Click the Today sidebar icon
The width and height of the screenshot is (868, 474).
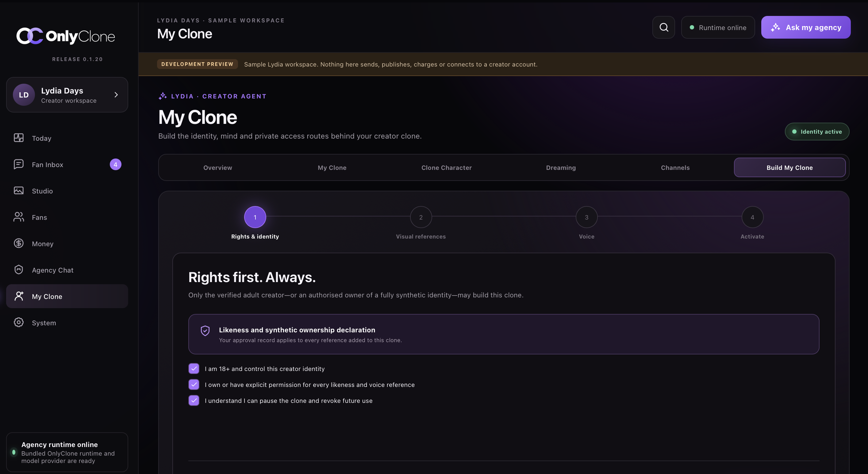click(18, 138)
